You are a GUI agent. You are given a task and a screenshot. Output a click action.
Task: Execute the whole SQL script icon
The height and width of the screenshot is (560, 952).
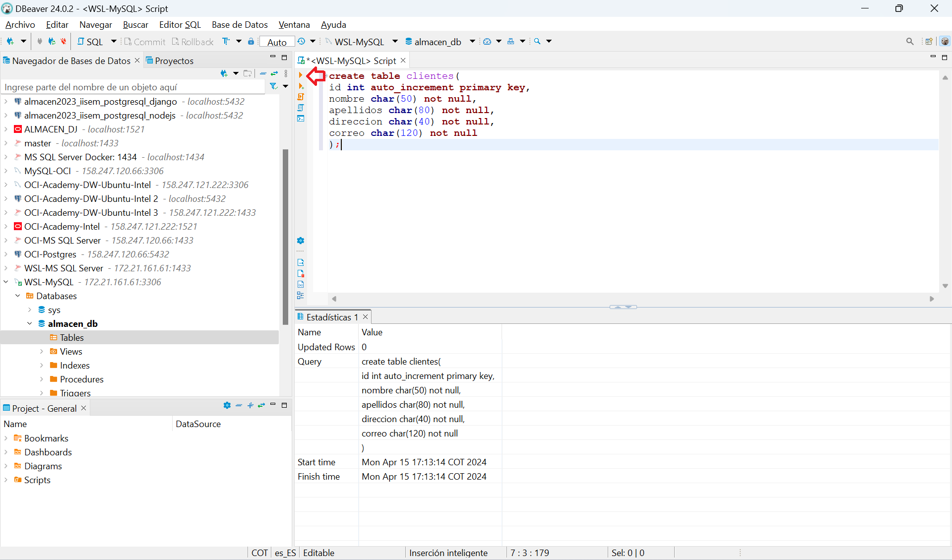tap(301, 97)
